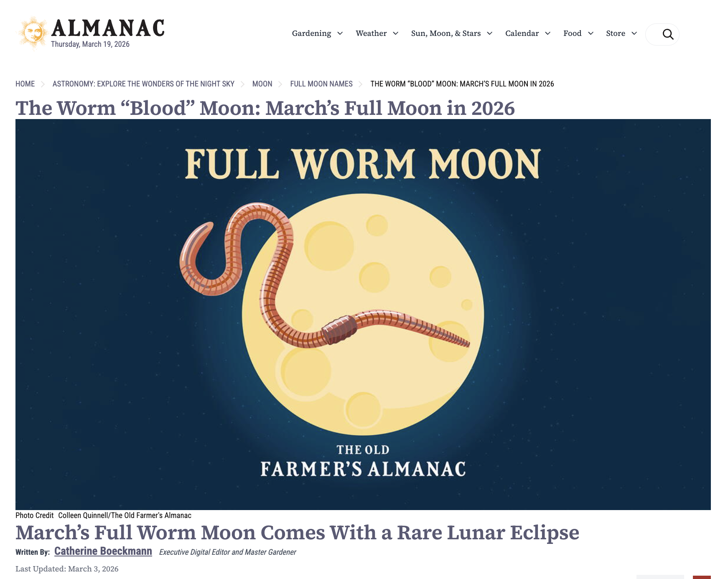Click the Almanac sun logo icon

33,33
